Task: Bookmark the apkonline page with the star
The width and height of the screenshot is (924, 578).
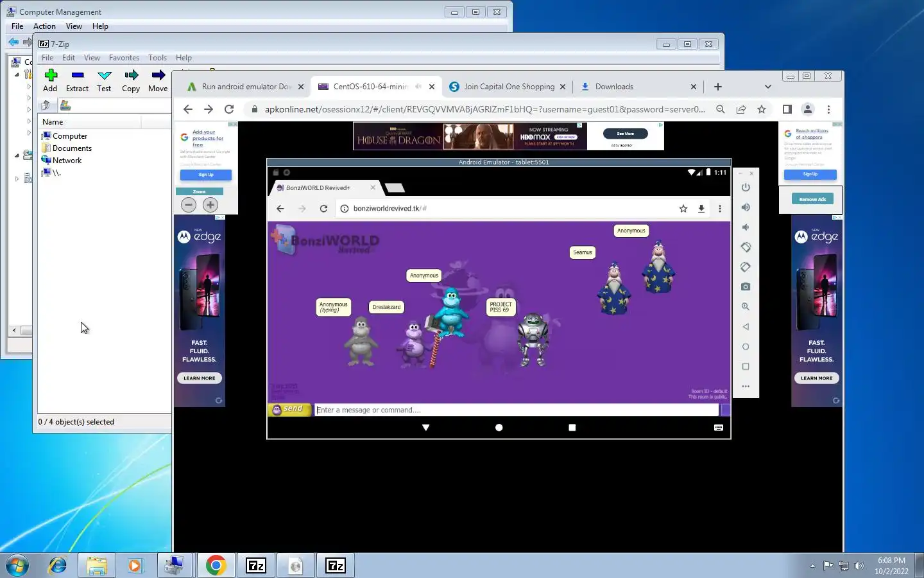Action: tap(762, 109)
